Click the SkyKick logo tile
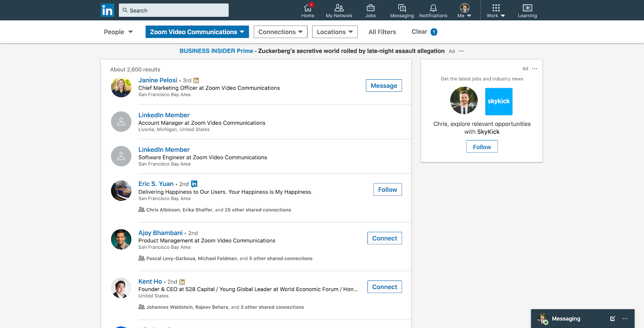644x328 pixels. (499, 101)
